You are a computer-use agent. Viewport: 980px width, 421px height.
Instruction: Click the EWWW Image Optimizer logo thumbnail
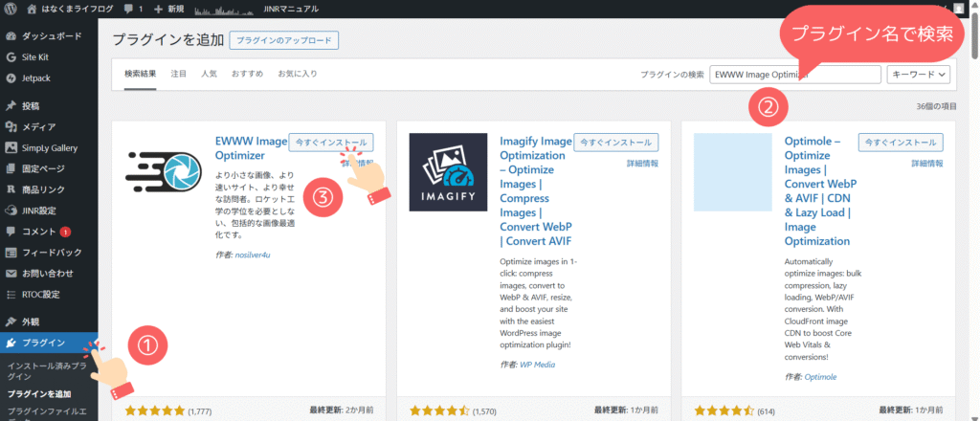click(x=163, y=172)
